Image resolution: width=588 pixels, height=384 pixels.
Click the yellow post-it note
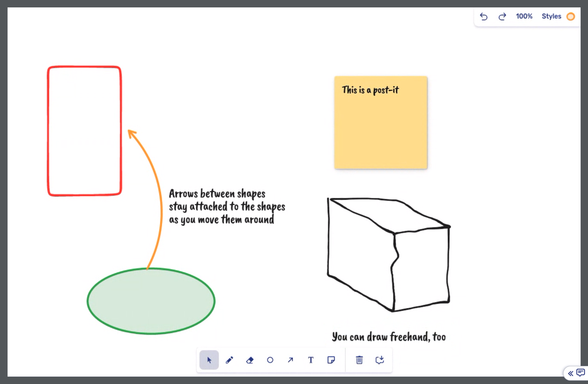click(x=380, y=129)
